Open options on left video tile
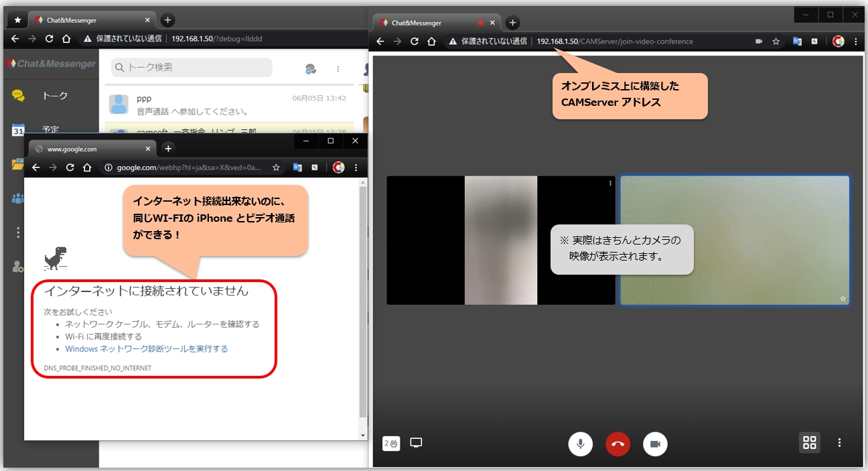The width and height of the screenshot is (868, 471). 610,183
